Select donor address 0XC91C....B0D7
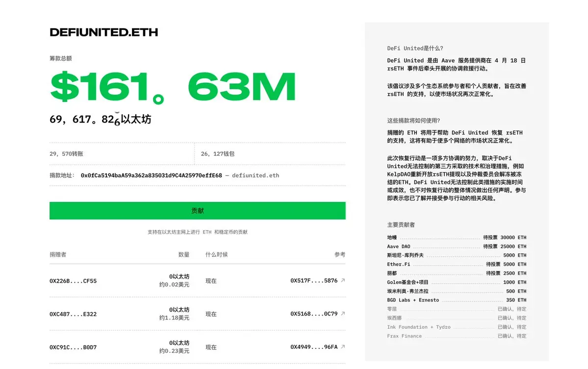This screenshot has height=369, width=588. point(73,347)
